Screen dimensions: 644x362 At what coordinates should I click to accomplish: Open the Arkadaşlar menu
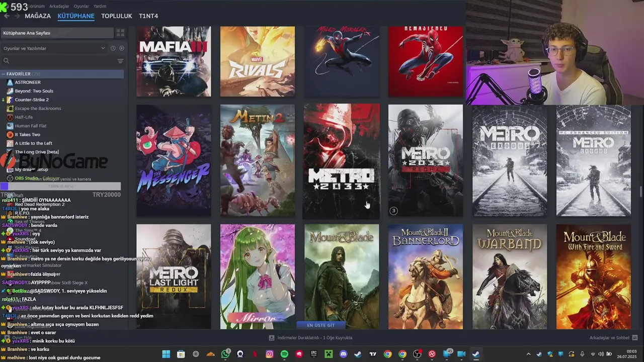point(59,6)
